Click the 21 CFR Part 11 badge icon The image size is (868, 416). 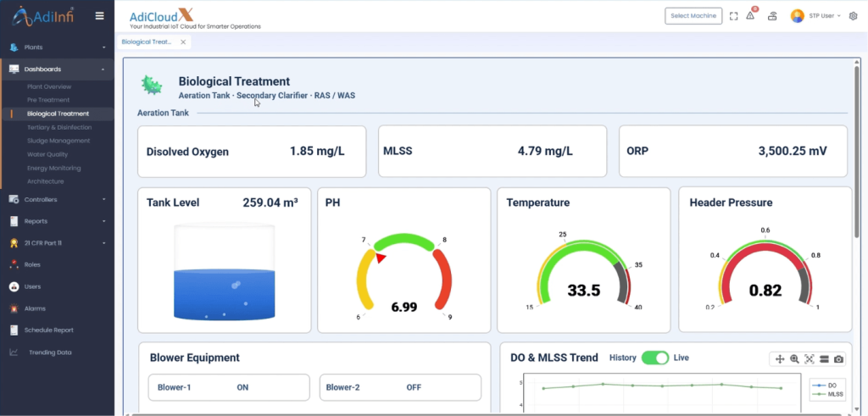click(14, 243)
